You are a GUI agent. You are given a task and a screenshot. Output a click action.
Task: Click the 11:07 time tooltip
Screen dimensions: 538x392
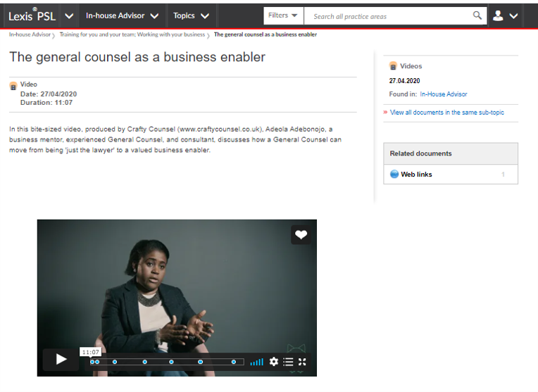tap(90, 352)
